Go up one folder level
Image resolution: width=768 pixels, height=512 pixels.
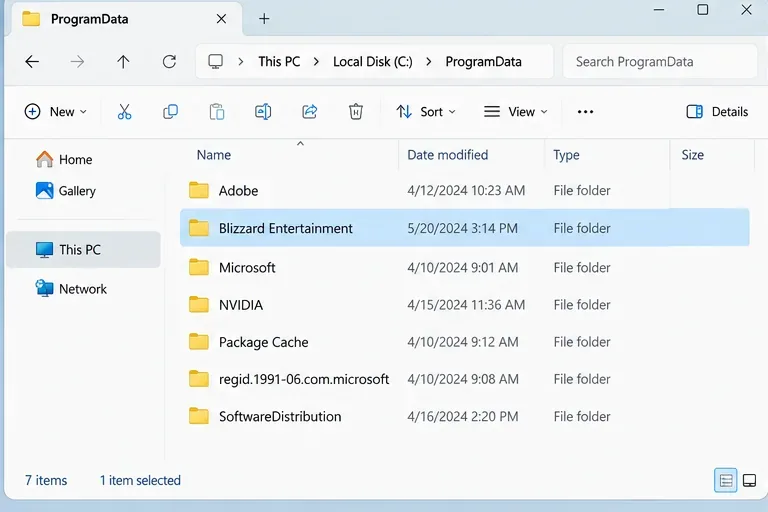(x=123, y=62)
